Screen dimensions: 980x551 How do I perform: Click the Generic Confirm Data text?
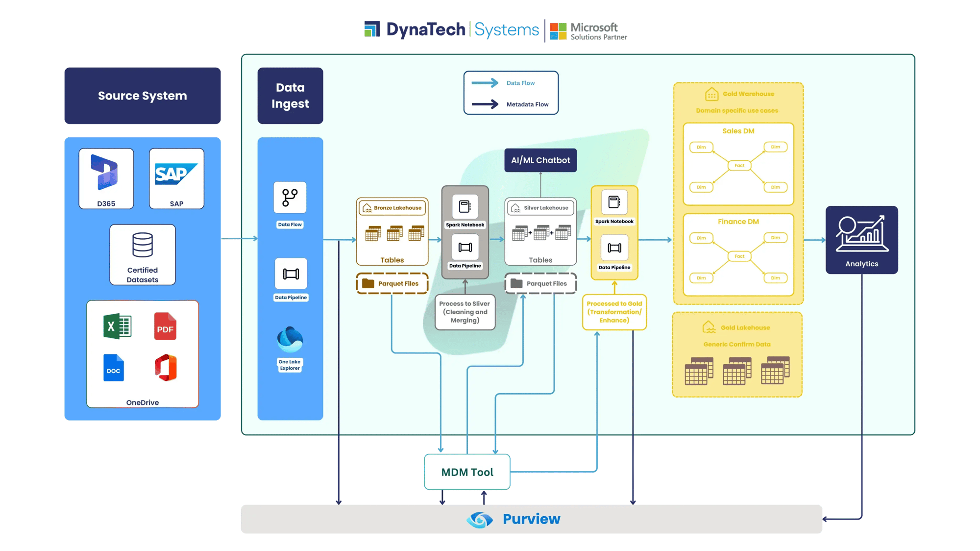[737, 345]
